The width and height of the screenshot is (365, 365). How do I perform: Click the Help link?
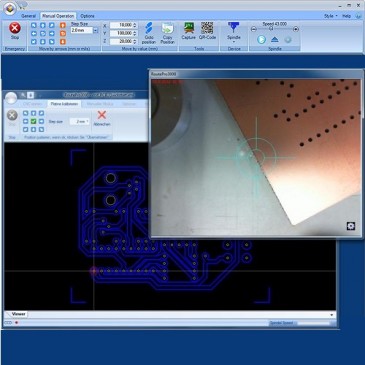point(346,16)
